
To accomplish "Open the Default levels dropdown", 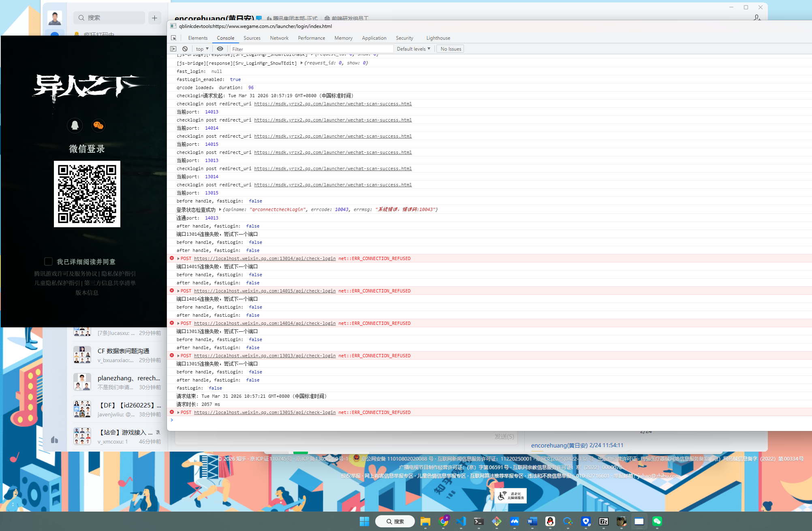I will pyautogui.click(x=413, y=49).
